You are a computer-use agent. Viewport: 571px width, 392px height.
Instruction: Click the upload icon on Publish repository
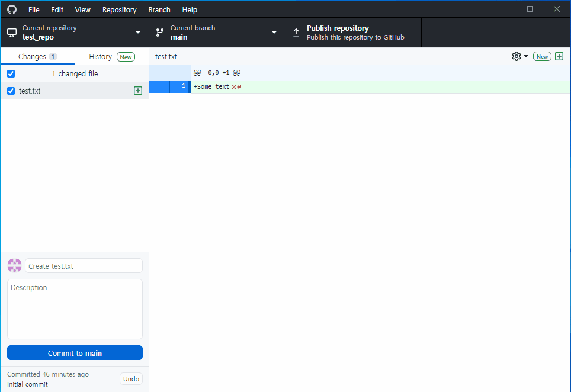[x=296, y=32]
